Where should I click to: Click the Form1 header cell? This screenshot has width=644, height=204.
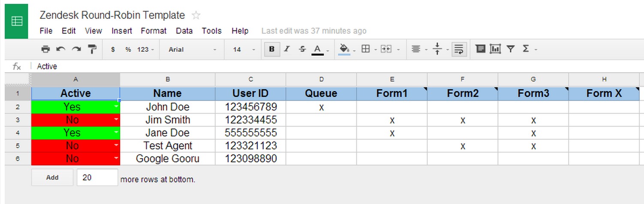tap(392, 93)
